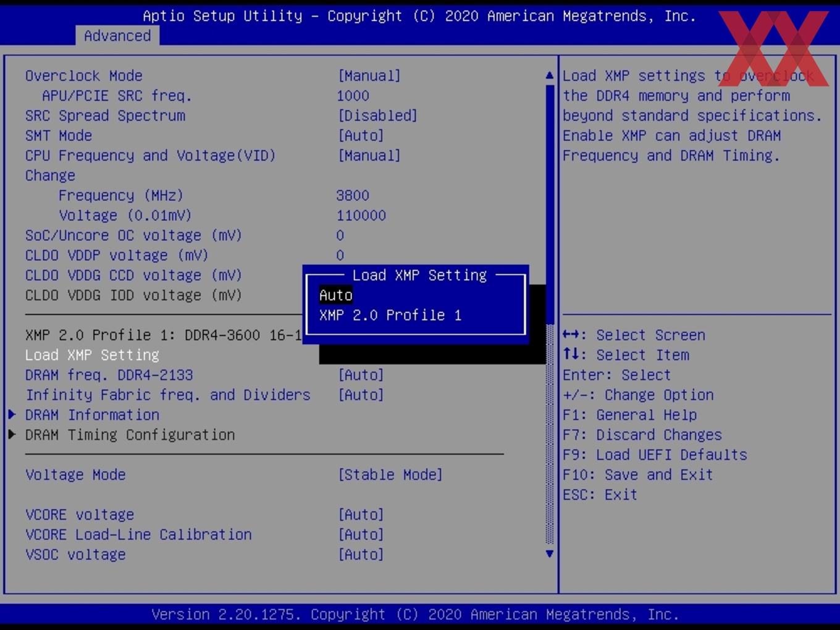Screen dimensions: 840x630
Task: Select the Load XMP Setting row
Action: (x=92, y=355)
